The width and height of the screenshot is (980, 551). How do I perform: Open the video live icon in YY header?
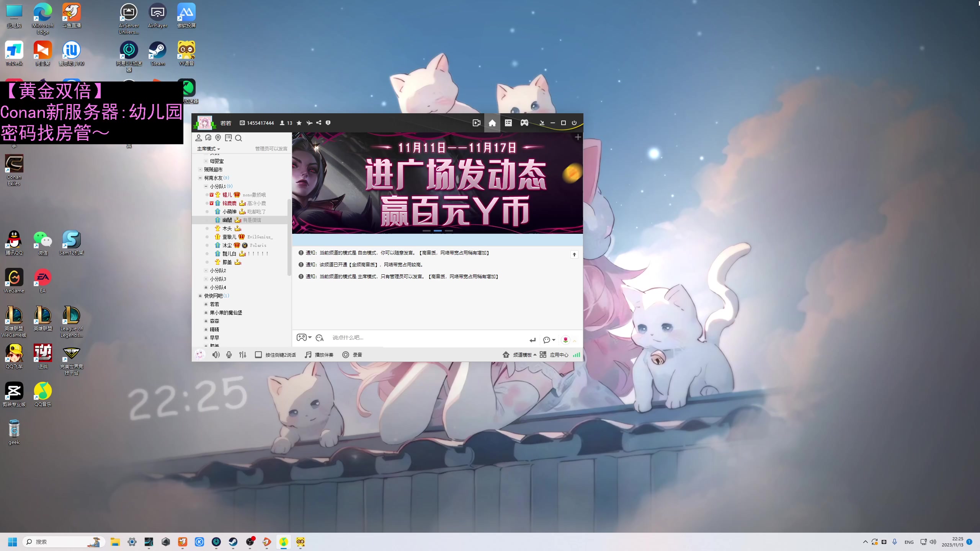coord(476,123)
